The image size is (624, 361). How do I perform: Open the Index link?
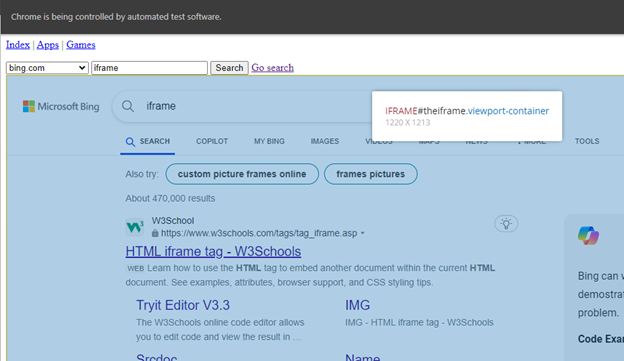(18, 45)
